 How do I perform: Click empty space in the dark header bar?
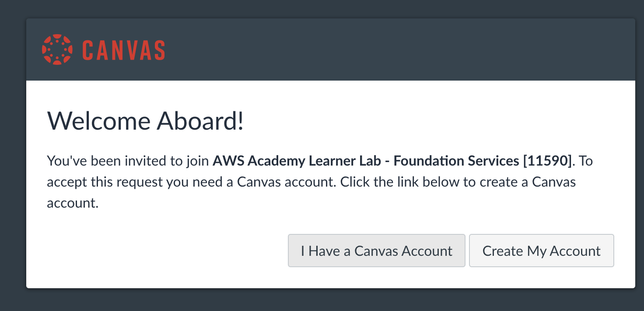(x=394, y=49)
